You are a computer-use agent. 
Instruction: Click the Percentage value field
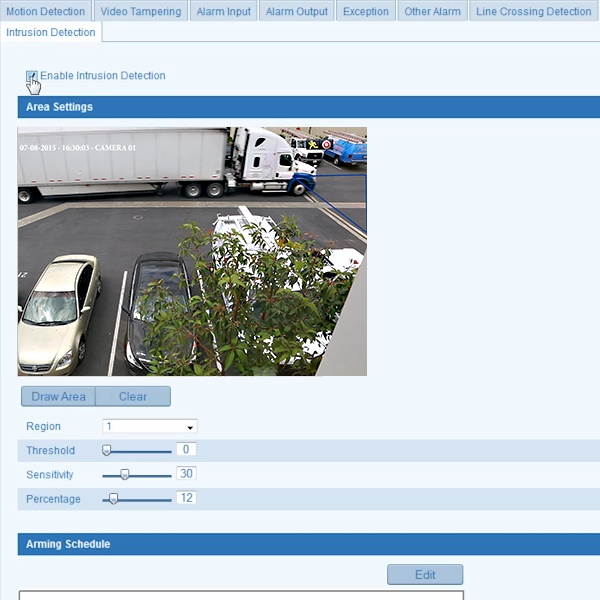(x=186, y=498)
